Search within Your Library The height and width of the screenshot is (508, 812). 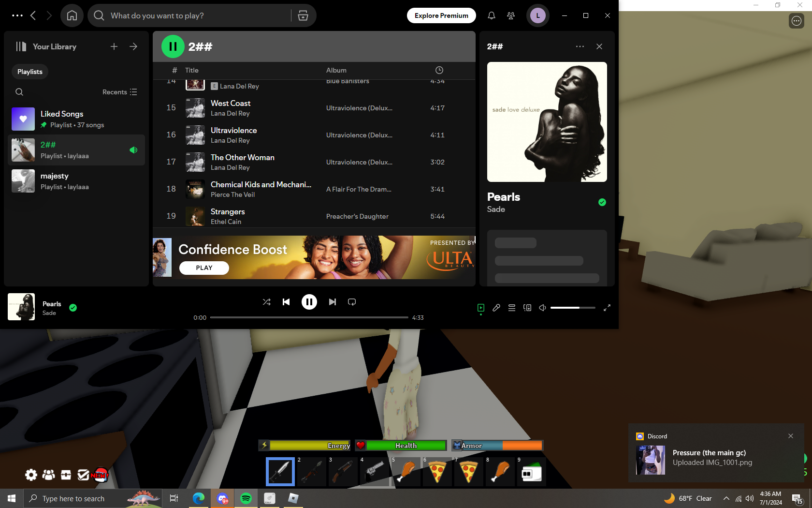pyautogui.click(x=19, y=92)
